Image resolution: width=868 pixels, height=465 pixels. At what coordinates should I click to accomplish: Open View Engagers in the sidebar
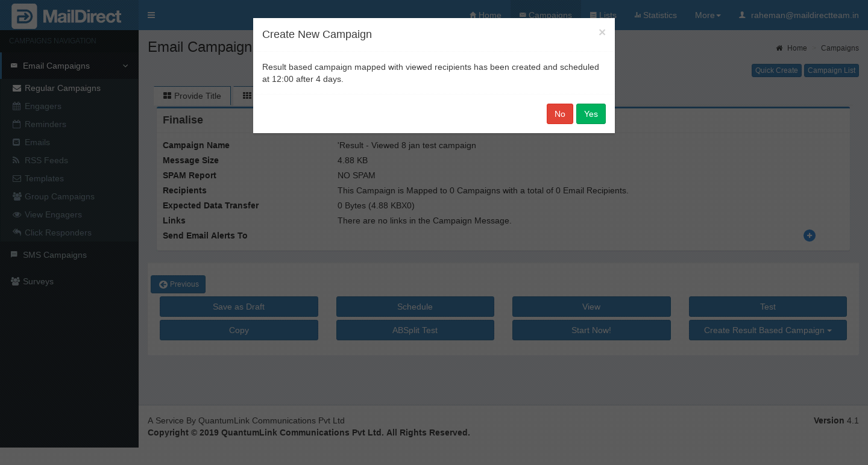coord(53,214)
